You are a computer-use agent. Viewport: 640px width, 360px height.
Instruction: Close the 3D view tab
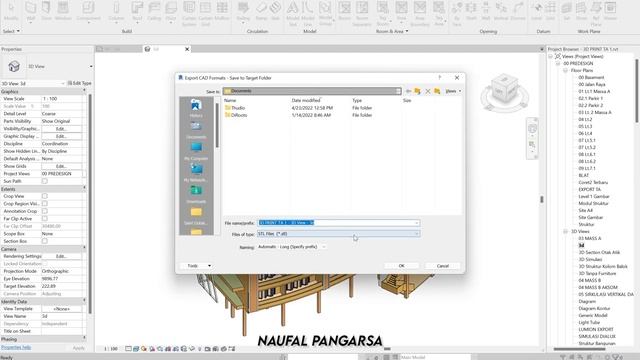pyautogui.click(x=187, y=49)
